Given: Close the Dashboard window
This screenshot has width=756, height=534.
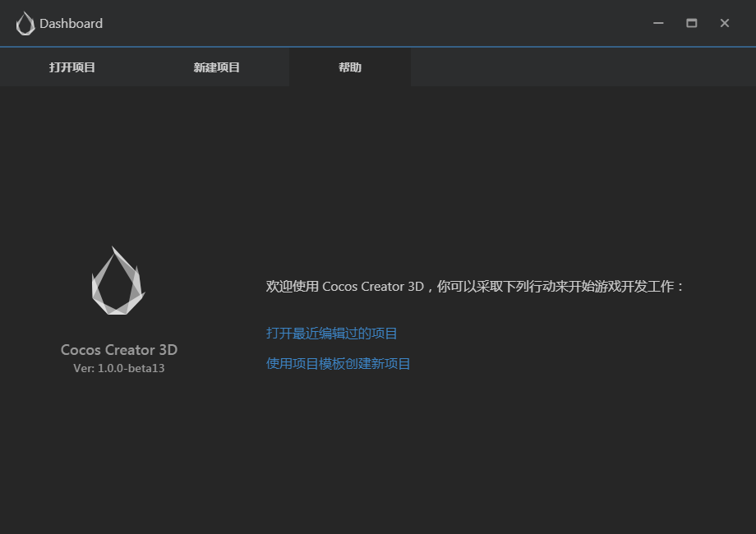Looking at the screenshot, I should (724, 23).
